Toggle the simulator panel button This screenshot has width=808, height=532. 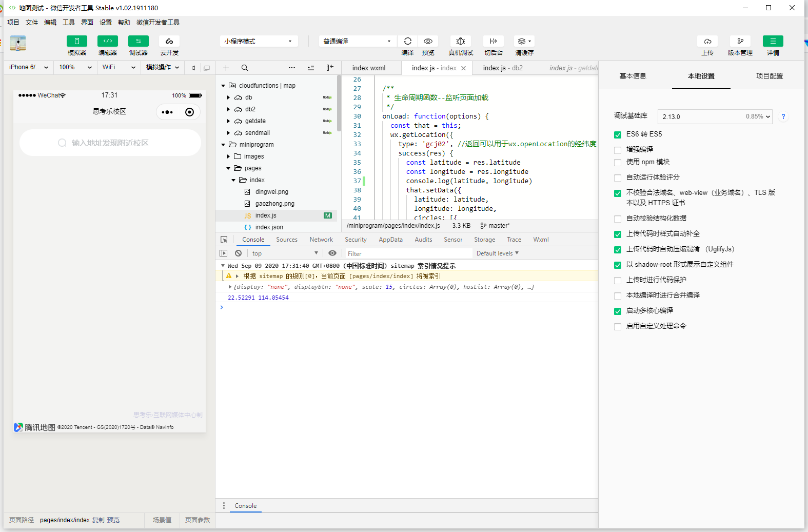click(77, 41)
